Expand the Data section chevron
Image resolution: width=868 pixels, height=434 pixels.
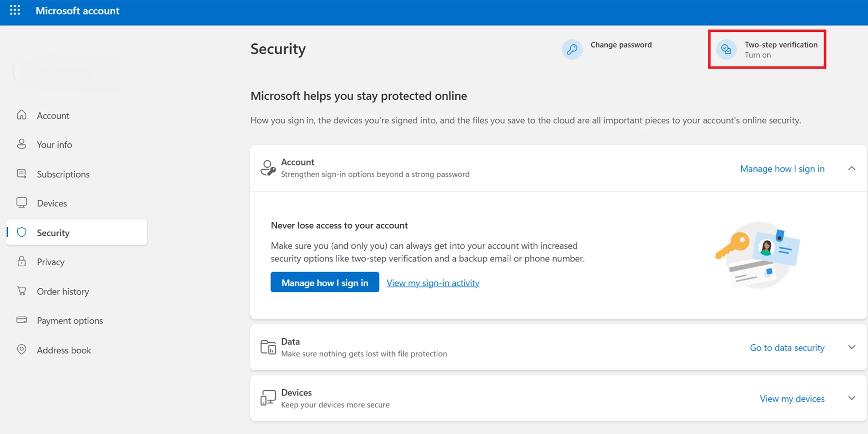coord(852,347)
